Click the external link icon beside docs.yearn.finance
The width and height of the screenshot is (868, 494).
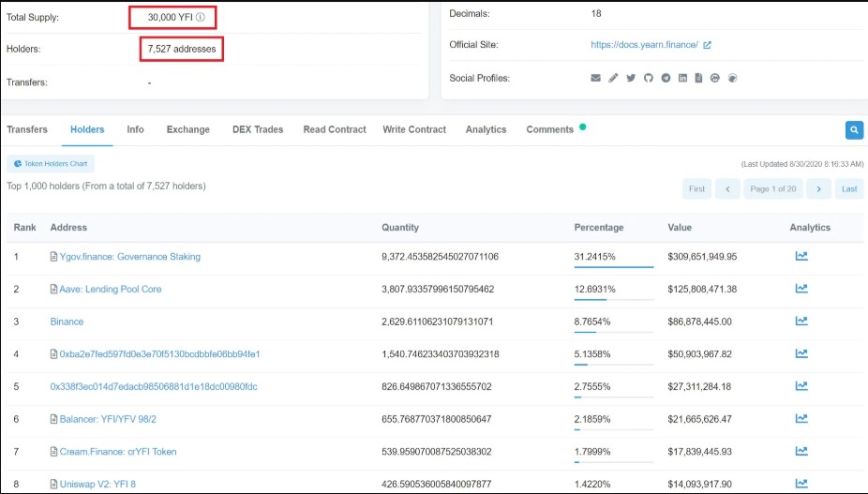pyautogui.click(x=707, y=45)
